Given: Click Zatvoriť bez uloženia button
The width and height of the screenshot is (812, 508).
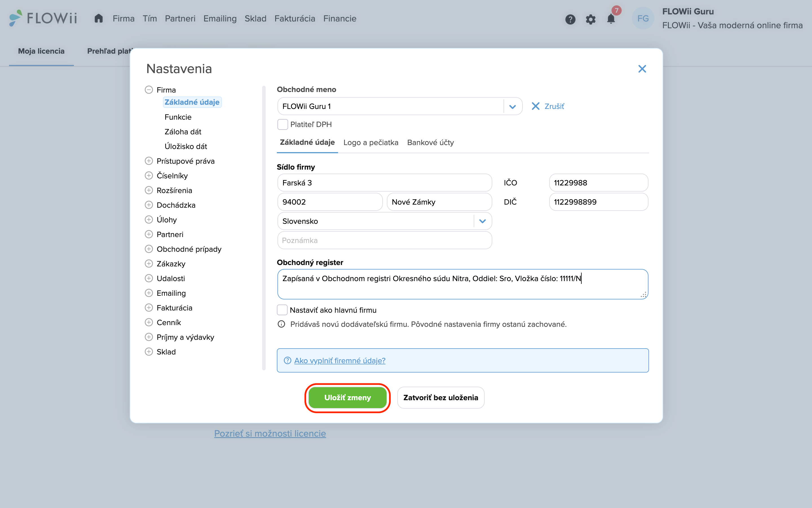Looking at the screenshot, I should (441, 397).
